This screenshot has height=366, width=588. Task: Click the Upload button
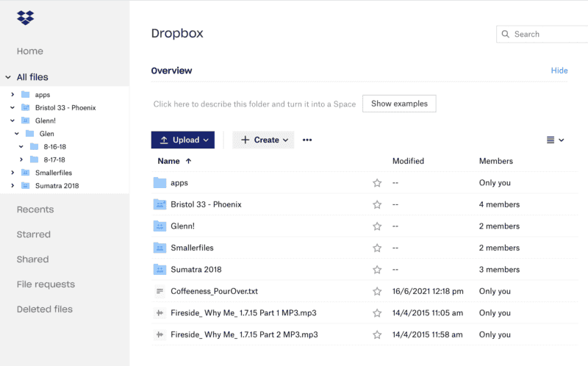[183, 140]
